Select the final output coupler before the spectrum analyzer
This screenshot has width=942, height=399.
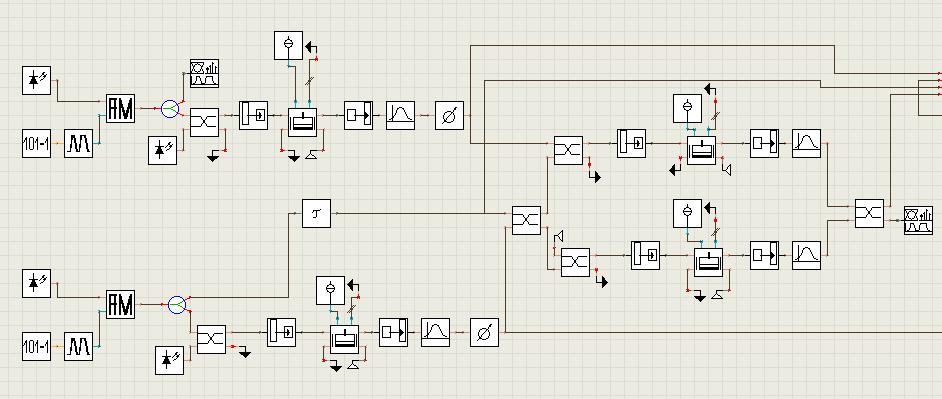pos(869,213)
